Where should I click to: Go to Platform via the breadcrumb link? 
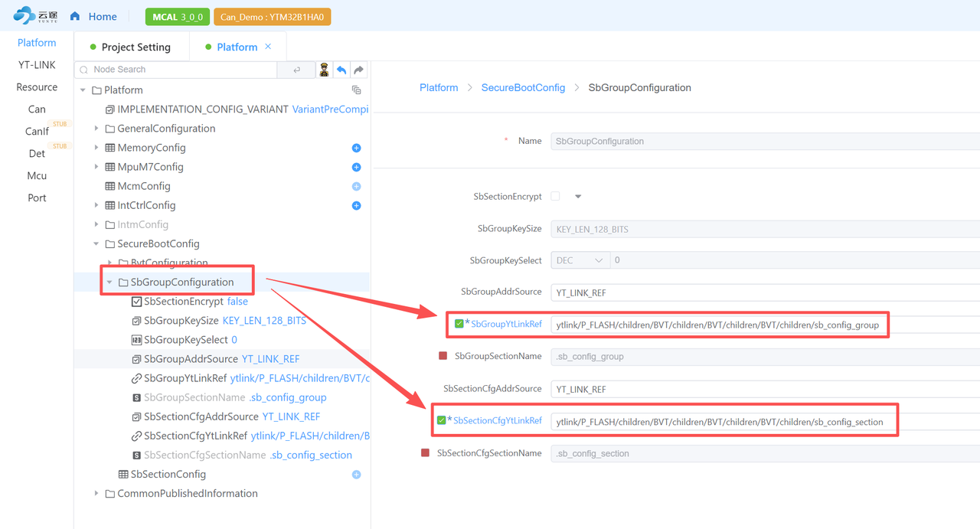click(x=439, y=88)
